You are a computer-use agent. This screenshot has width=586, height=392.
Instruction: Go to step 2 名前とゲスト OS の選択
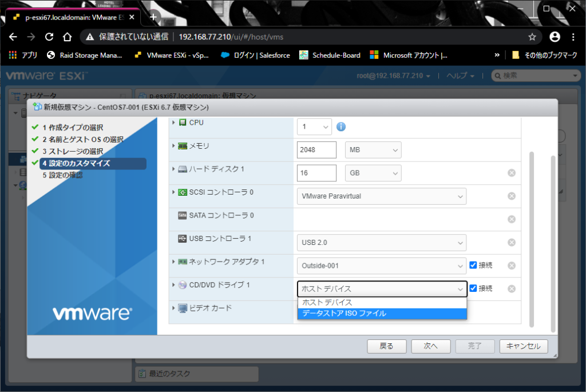(82, 140)
